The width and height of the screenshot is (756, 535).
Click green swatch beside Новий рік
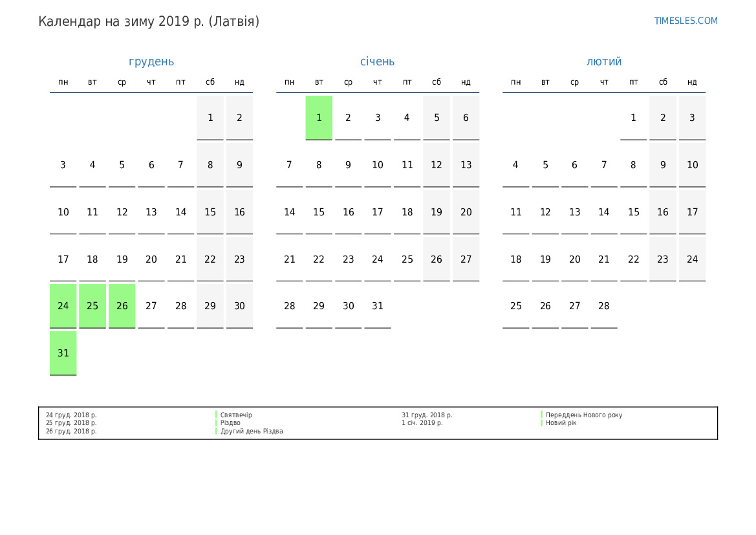[x=541, y=423]
